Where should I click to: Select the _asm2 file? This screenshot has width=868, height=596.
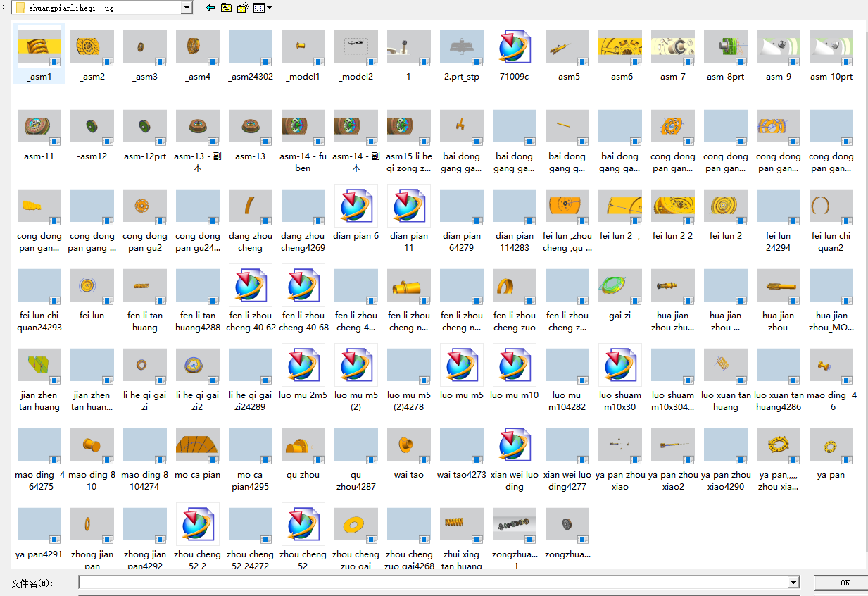pos(92,54)
